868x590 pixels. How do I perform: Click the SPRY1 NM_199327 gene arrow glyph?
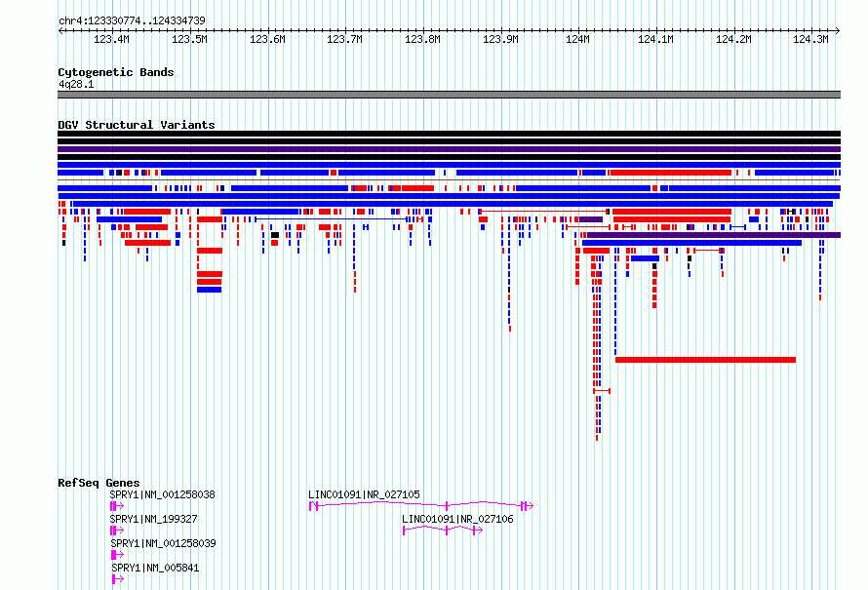[117, 531]
